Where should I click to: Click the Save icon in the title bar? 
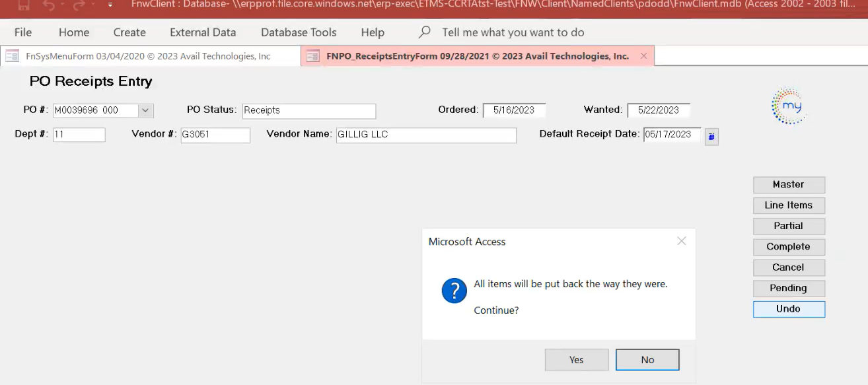(x=24, y=4)
